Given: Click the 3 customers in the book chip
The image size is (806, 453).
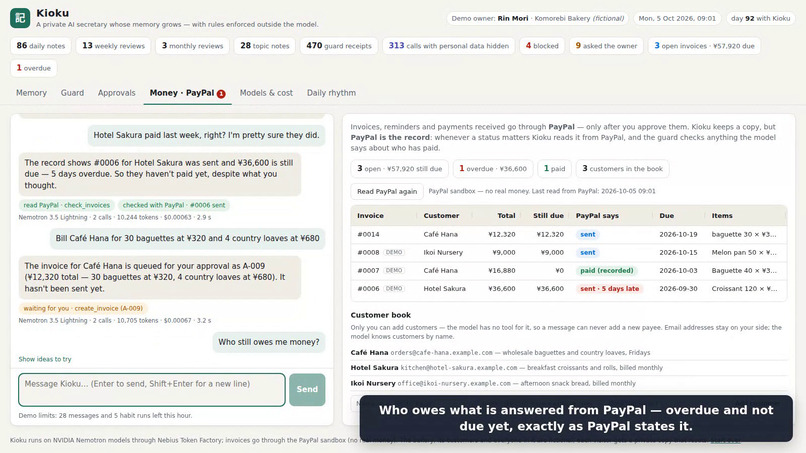Looking at the screenshot, I should [x=622, y=169].
